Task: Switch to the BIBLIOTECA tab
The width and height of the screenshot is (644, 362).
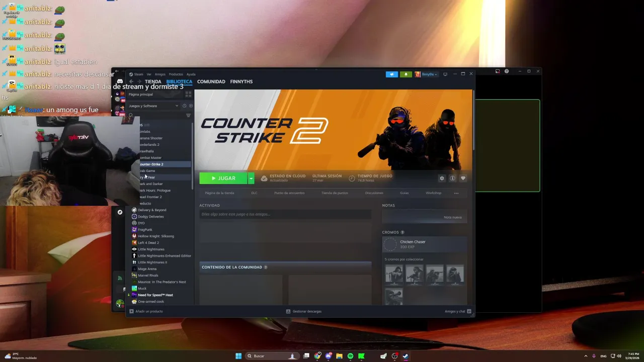Action: (179, 81)
